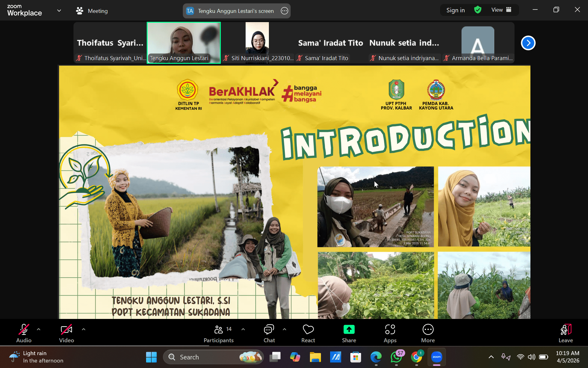Click the green Share screen icon
Screen dimensions: 588x368
click(349, 330)
